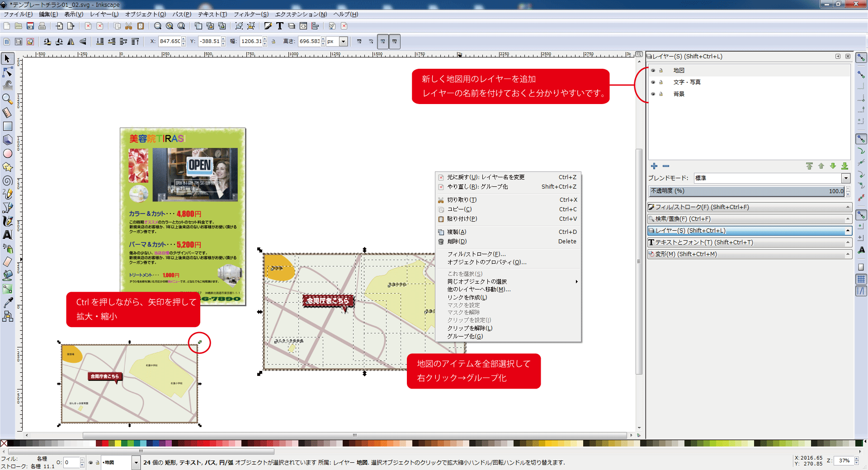
Task: Lower layer to bottom arrow icon
Action: pos(844,166)
